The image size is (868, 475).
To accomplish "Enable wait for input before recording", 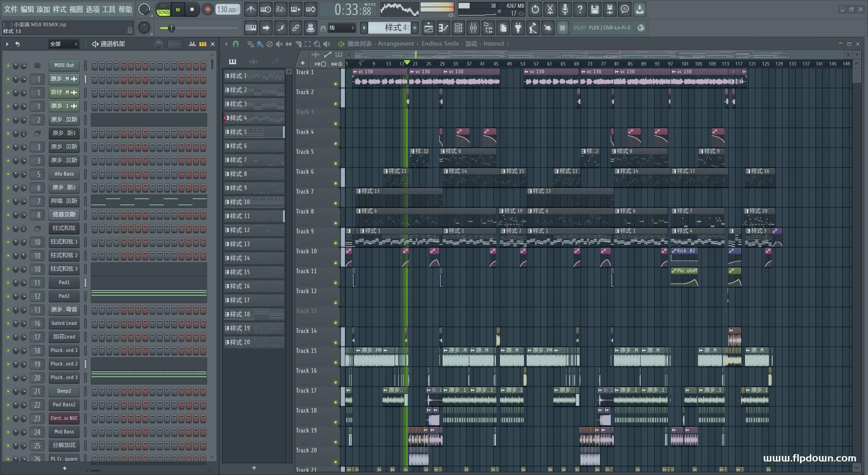I will click(265, 9).
